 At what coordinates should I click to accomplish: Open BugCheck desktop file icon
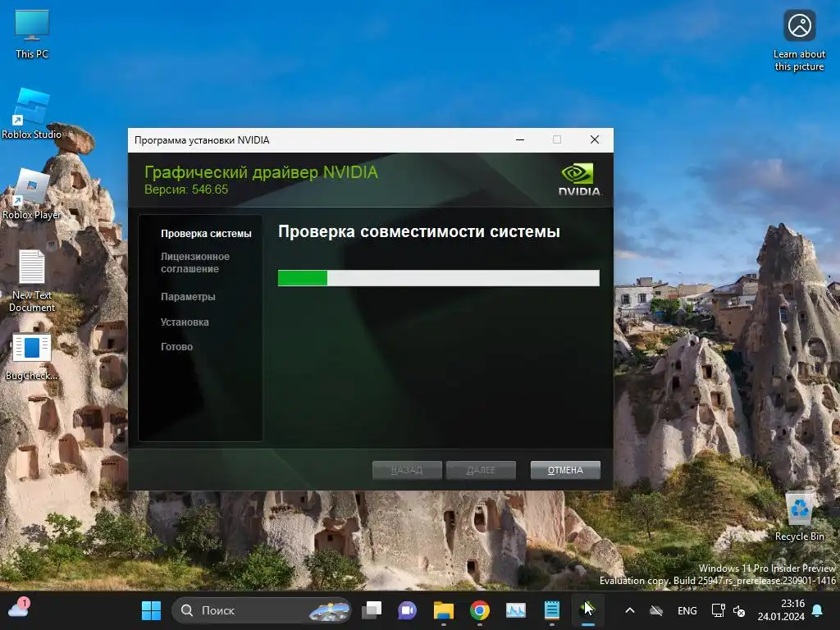pyautogui.click(x=32, y=356)
